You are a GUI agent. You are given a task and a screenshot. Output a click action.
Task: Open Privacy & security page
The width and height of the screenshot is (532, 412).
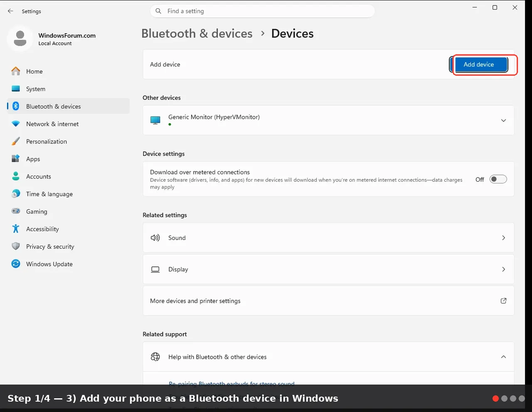[69, 246]
